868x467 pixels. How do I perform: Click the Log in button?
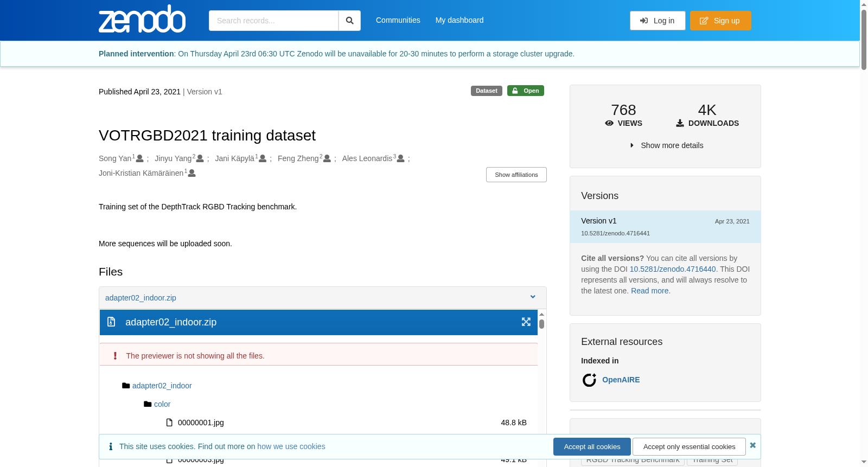[658, 21]
